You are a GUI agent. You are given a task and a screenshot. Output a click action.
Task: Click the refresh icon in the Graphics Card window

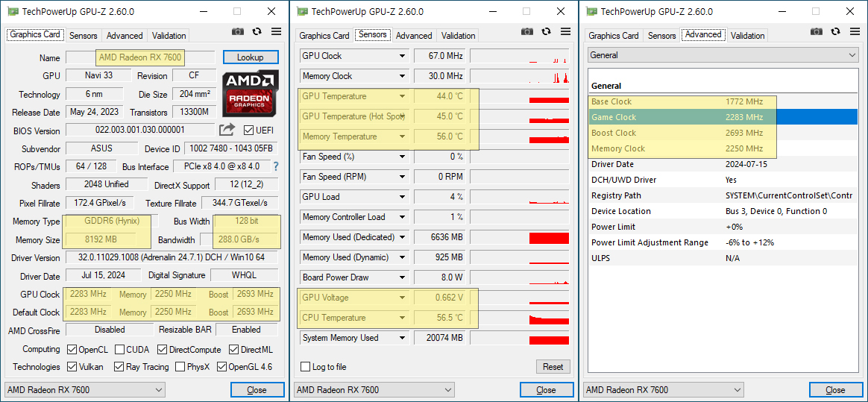pyautogui.click(x=257, y=31)
